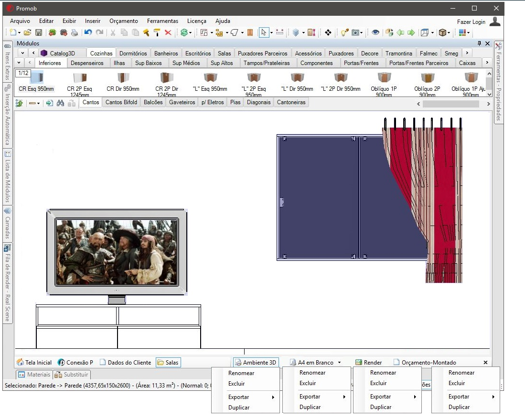
Task: Click the green dollar budget icon
Action: [x=184, y=32]
